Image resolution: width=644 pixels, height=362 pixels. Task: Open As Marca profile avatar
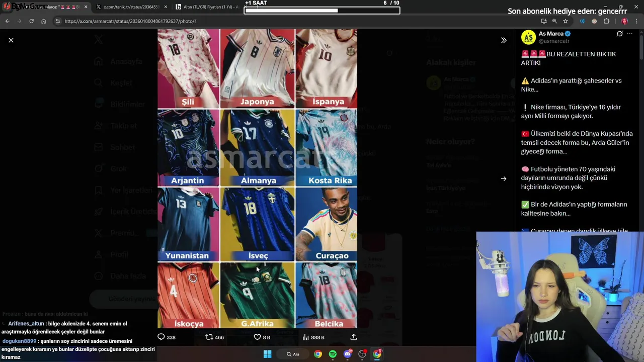point(528,37)
